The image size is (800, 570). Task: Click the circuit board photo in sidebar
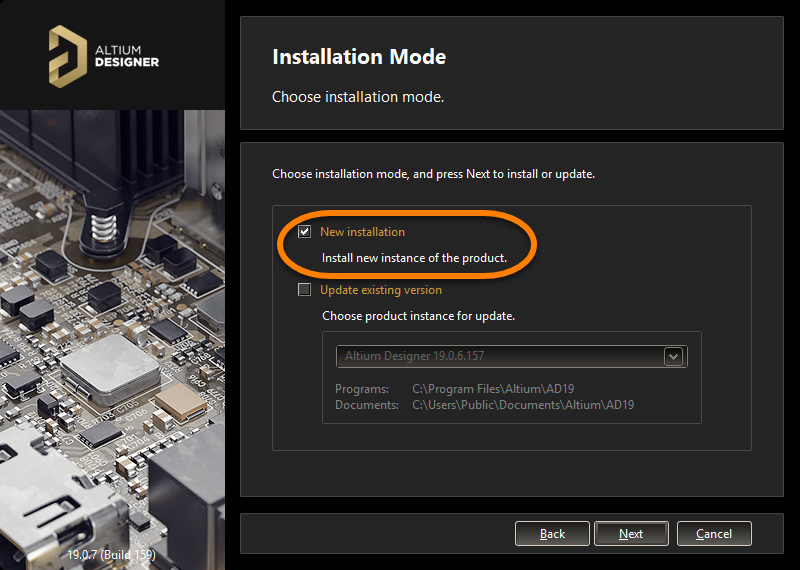pyautogui.click(x=112, y=330)
